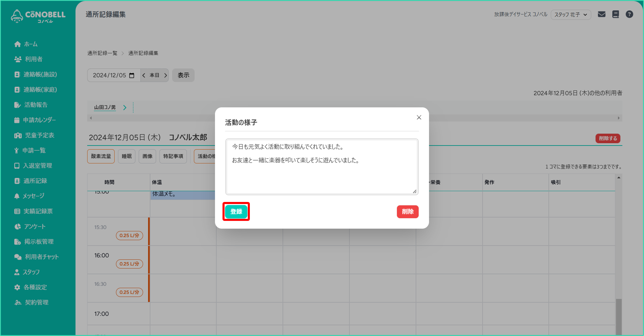Click the 契約管理 signature icon
This screenshot has height=336, width=644.
pyautogui.click(x=18, y=302)
